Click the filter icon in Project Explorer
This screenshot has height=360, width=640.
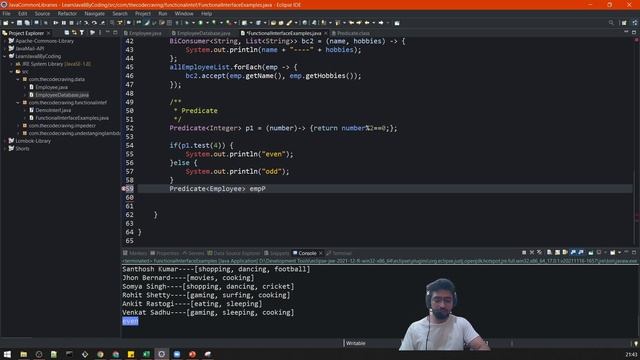[x=82, y=33]
